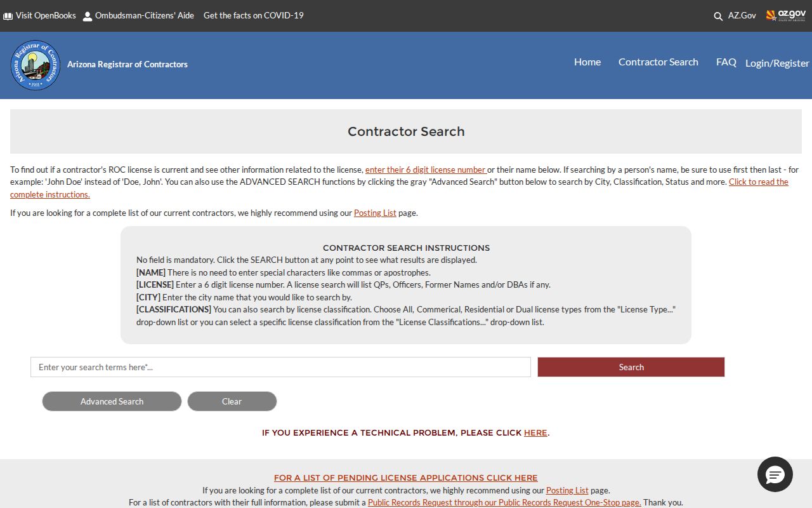
Task: Click the [LICENSE] instruction line
Action: pyautogui.click(x=343, y=284)
